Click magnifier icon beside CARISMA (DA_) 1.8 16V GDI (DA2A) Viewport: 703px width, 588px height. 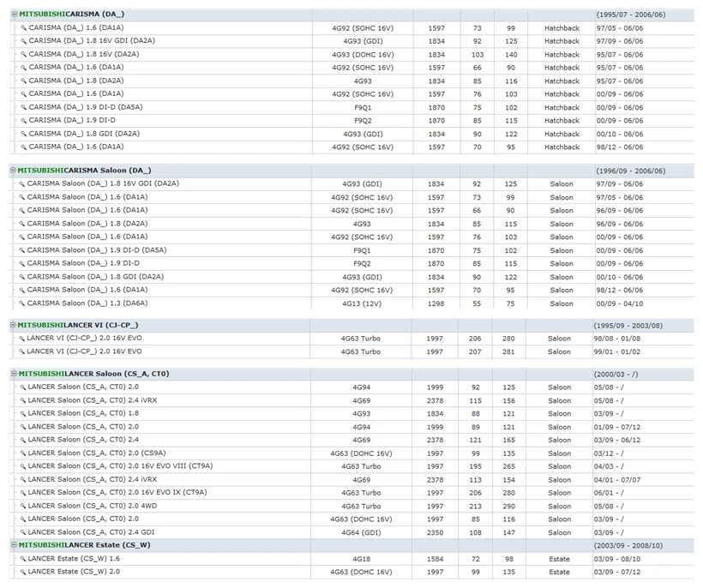(x=23, y=41)
